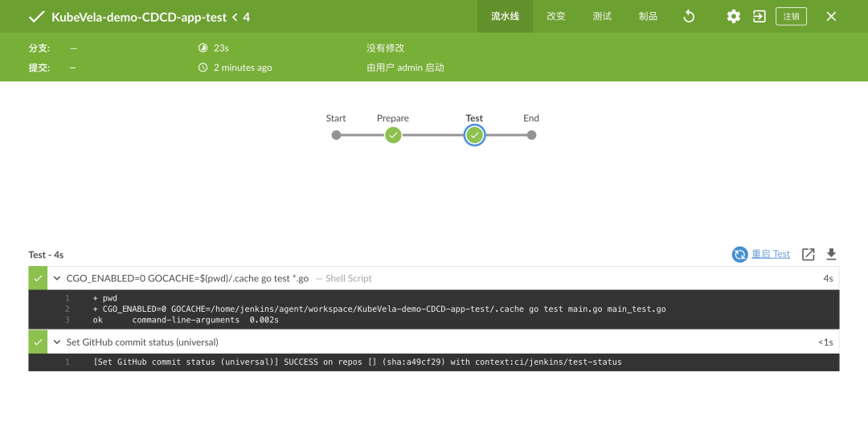Click the 'Test - 4s' stage heading

point(46,255)
